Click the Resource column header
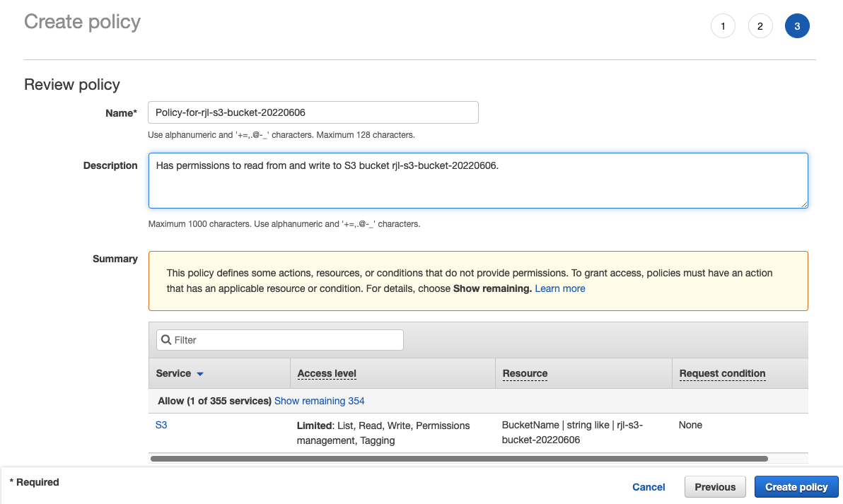This screenshot has width=843, height=504. coord(525,373)
